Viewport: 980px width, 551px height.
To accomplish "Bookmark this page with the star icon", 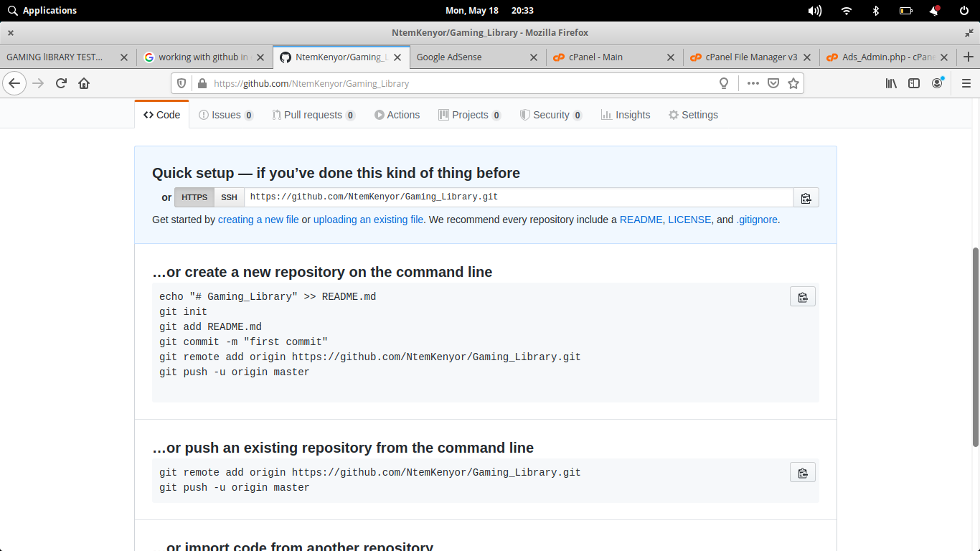I will click(793, 83).
